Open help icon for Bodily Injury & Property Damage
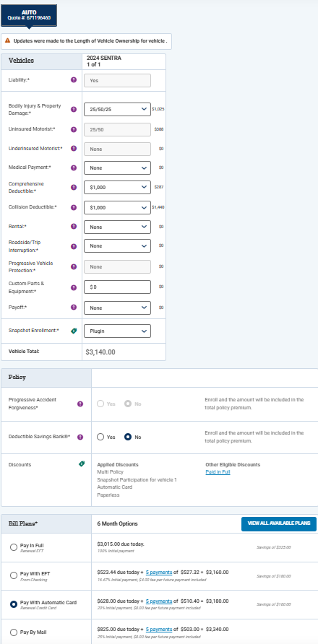This screenshot has width=318, height=644. [x=74, y=109]
